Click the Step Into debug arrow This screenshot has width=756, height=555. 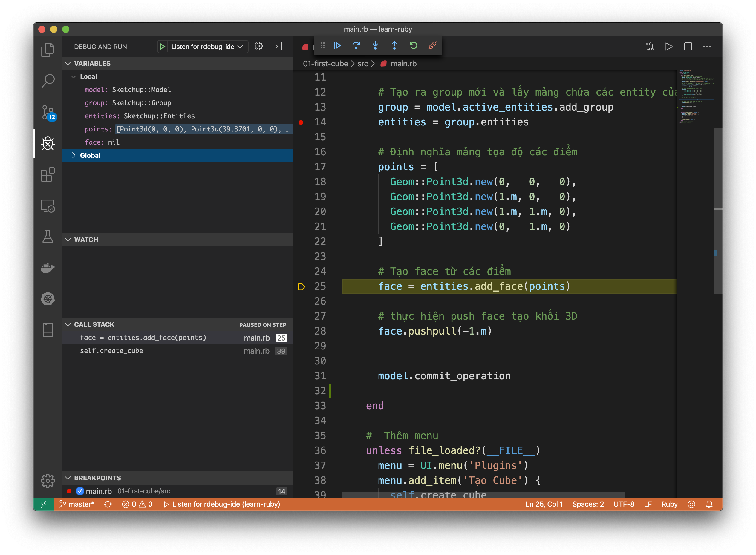(375, 45)
